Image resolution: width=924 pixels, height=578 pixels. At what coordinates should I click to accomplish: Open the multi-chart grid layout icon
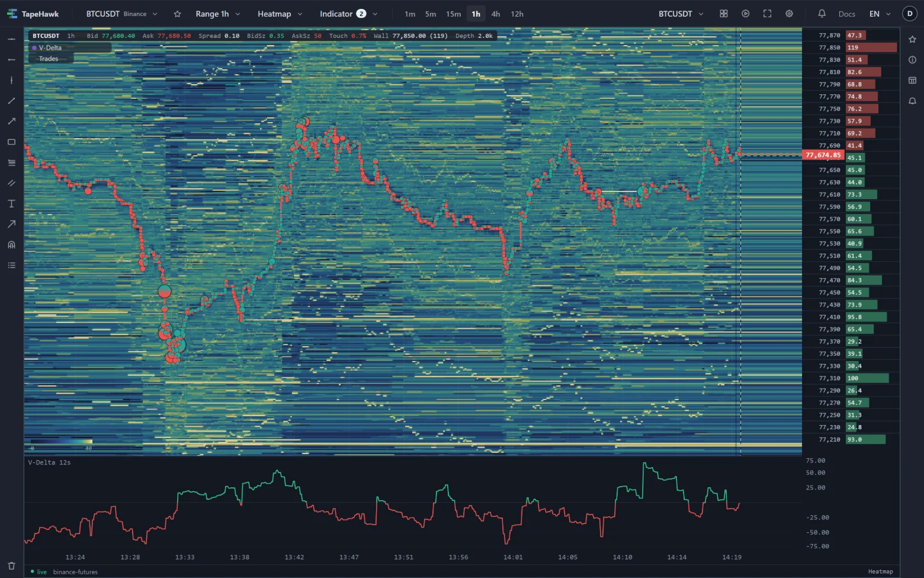pos(724,14)
